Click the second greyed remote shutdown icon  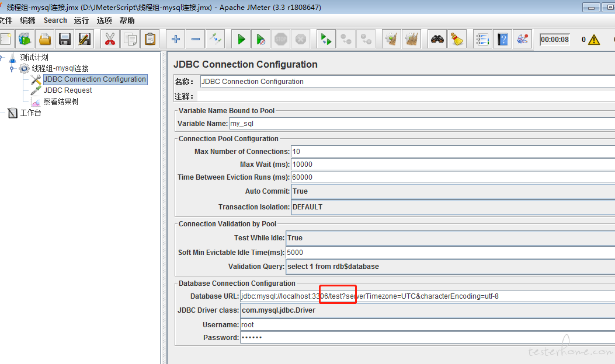tap(366, 39)
